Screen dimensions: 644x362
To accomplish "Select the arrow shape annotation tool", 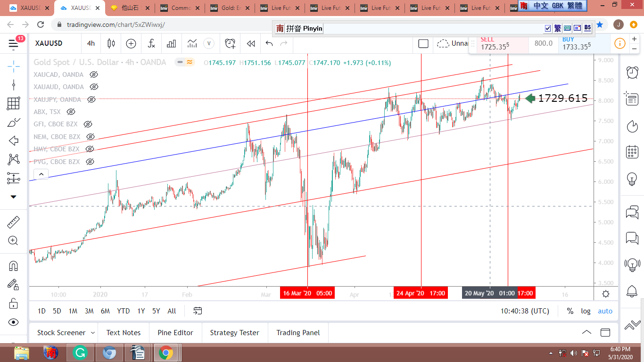I will pyautogui.click(x=13, y=140).
